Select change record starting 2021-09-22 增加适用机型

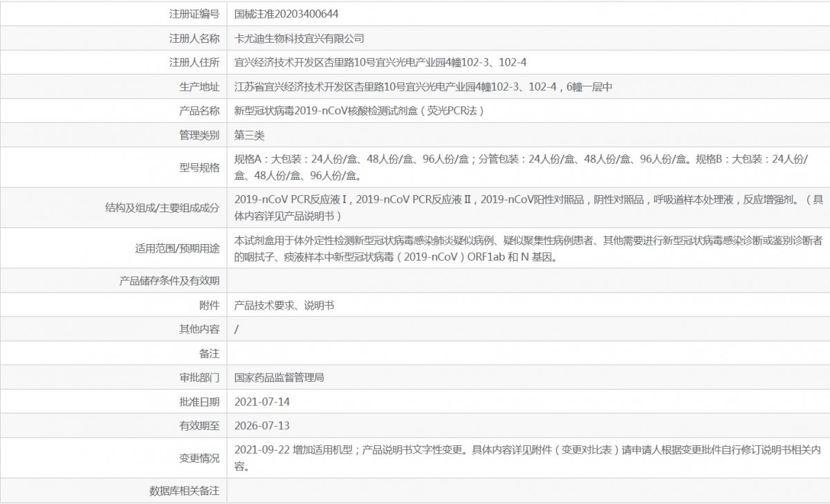pos(528,458)
